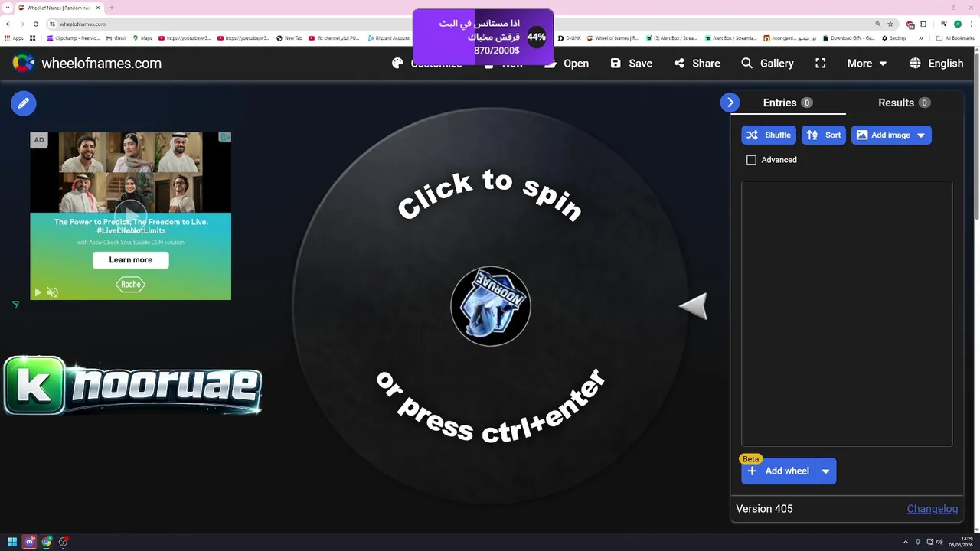Open the Add wheel dropdown arrow
This screenshot has height=551, width=980.
pyautogui.click(x=825, y=471)
